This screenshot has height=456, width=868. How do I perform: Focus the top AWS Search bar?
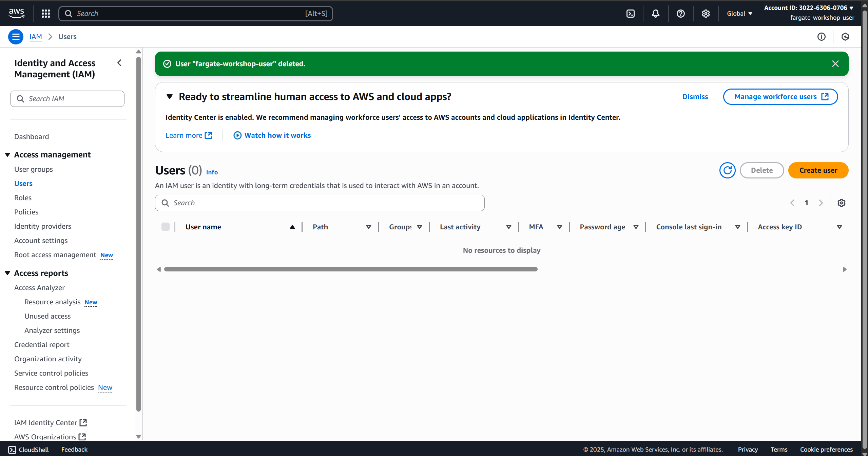[x=196, y=14]
